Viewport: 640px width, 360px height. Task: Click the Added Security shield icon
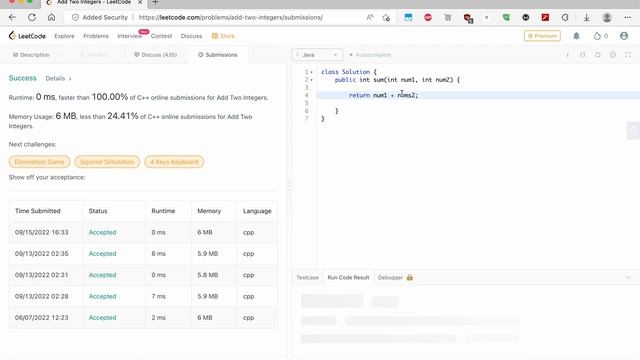[x=75, y=18]
